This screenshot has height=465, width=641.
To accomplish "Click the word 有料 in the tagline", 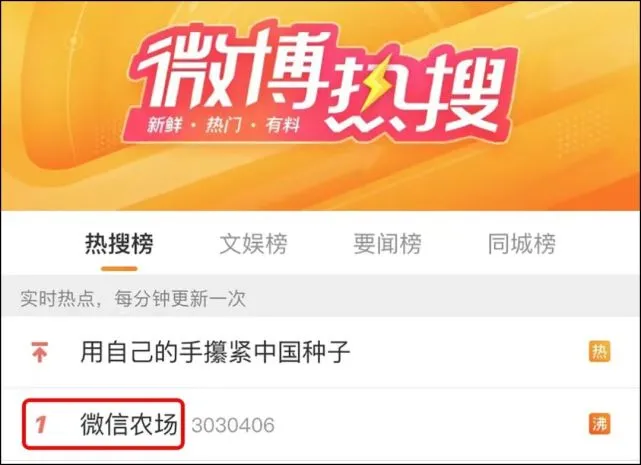I will click(283, 124).
